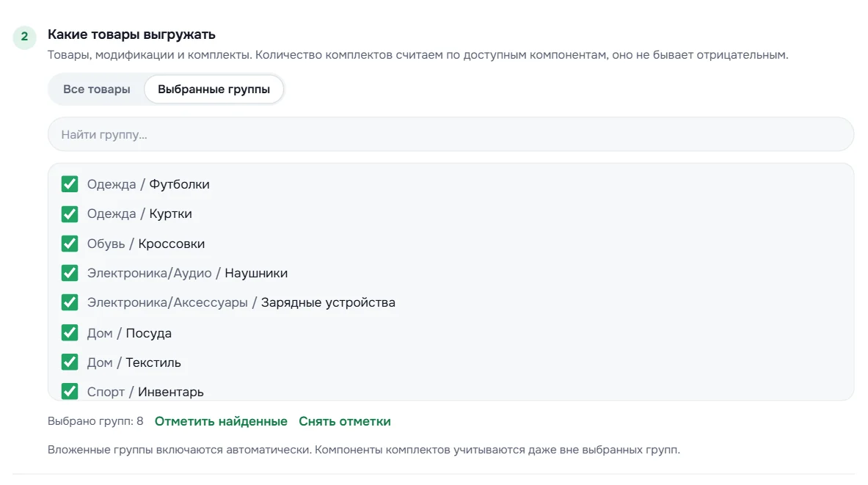Toggle the Спорт / Инвентарь checkbox

click(70, 391)
